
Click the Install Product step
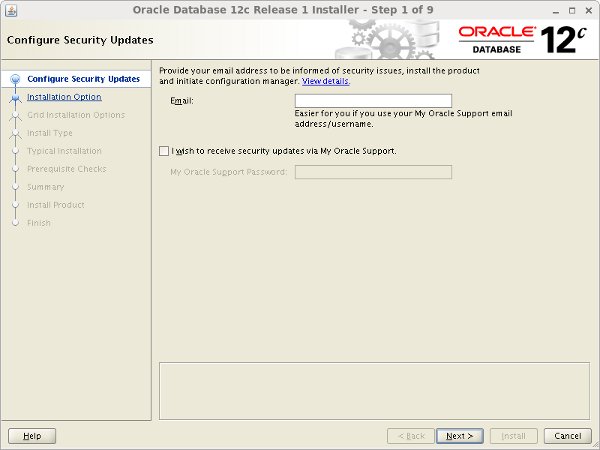[x=56, y=205]
